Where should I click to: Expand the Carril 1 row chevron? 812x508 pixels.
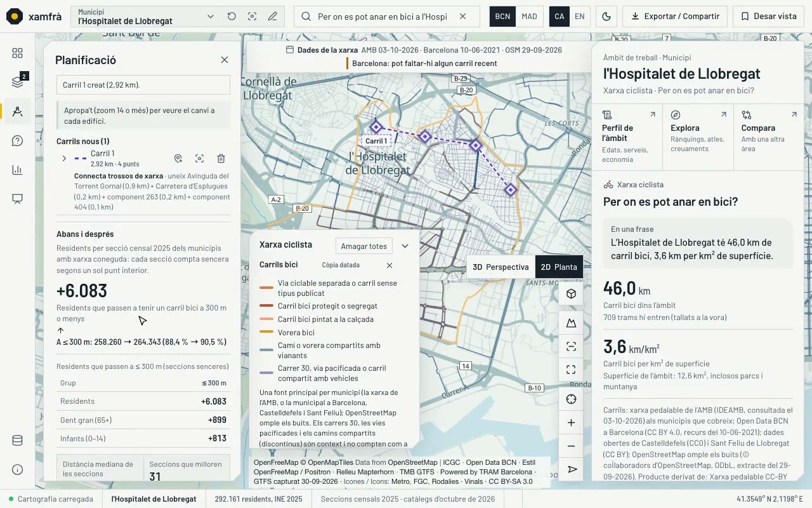coord(64,159)
